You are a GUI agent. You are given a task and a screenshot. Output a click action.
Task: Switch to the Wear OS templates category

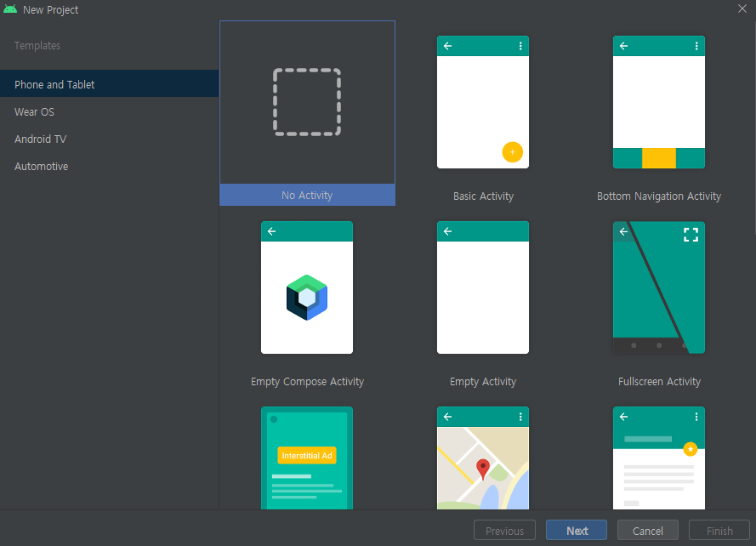[x=110, y=111]
